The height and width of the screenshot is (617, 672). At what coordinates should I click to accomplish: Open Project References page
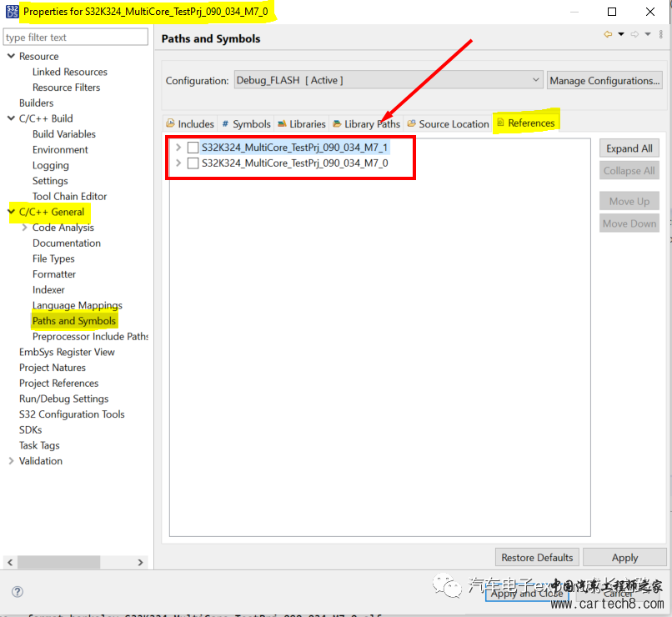point(58,383)
